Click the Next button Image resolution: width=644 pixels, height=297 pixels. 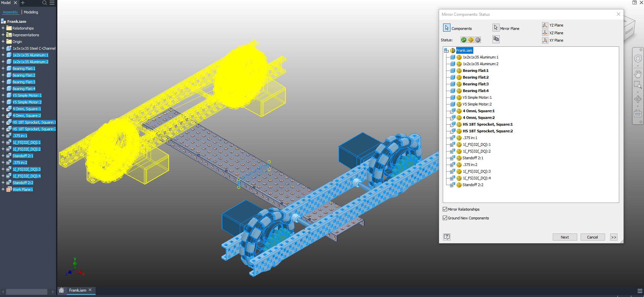point(565,237)
